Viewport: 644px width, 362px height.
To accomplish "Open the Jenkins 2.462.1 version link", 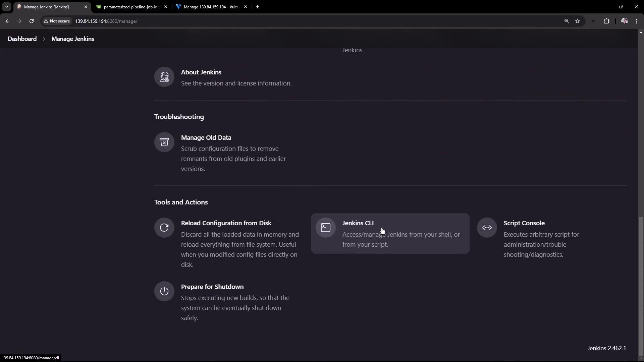I will pos(606,348).
